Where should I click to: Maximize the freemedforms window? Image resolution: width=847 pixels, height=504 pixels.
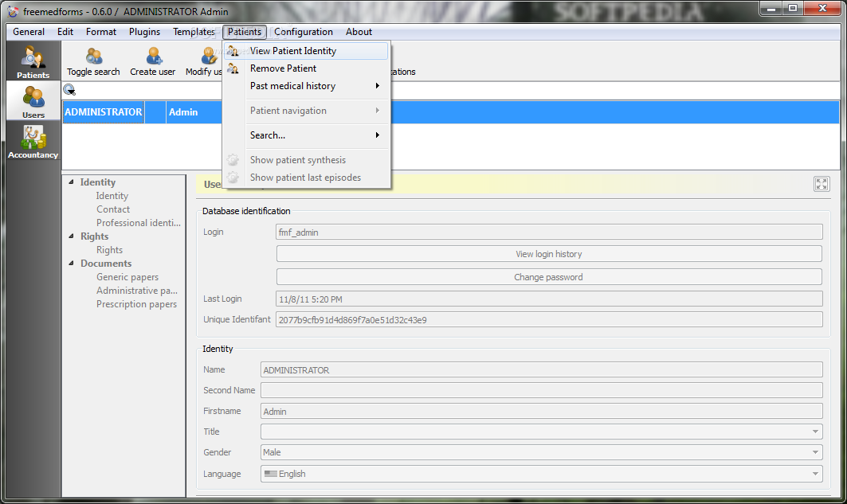pyautogui.click(x=793, y=9)
